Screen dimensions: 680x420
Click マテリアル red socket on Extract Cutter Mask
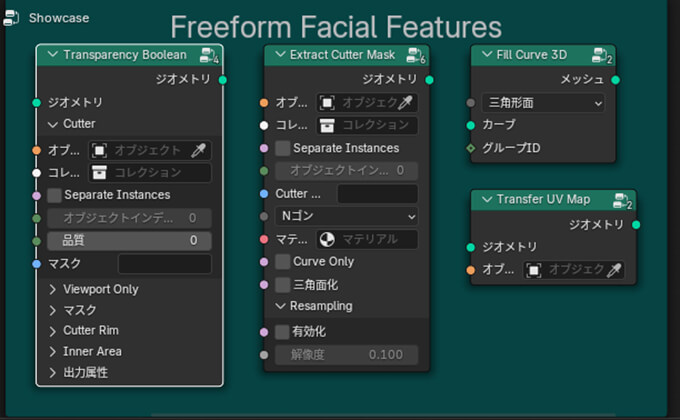(x=264, y=239)
